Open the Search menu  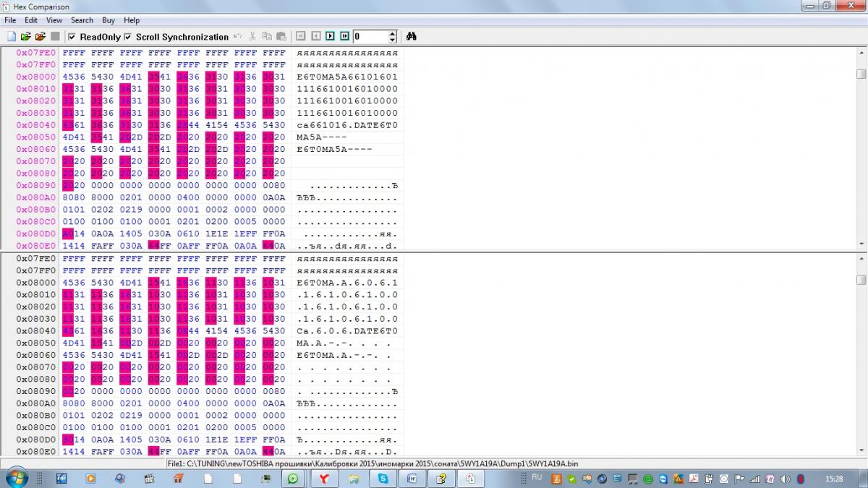[82, 20]
